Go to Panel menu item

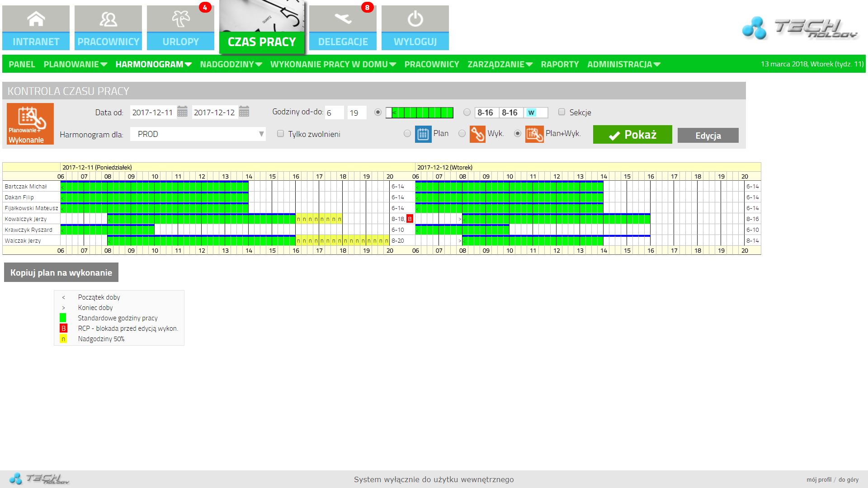(22, 64)
